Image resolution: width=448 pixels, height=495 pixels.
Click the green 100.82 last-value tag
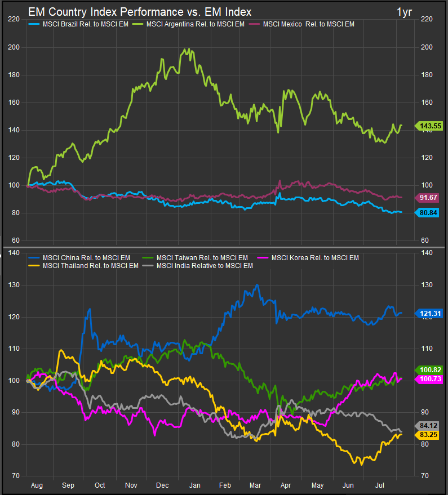pos(429,370)
